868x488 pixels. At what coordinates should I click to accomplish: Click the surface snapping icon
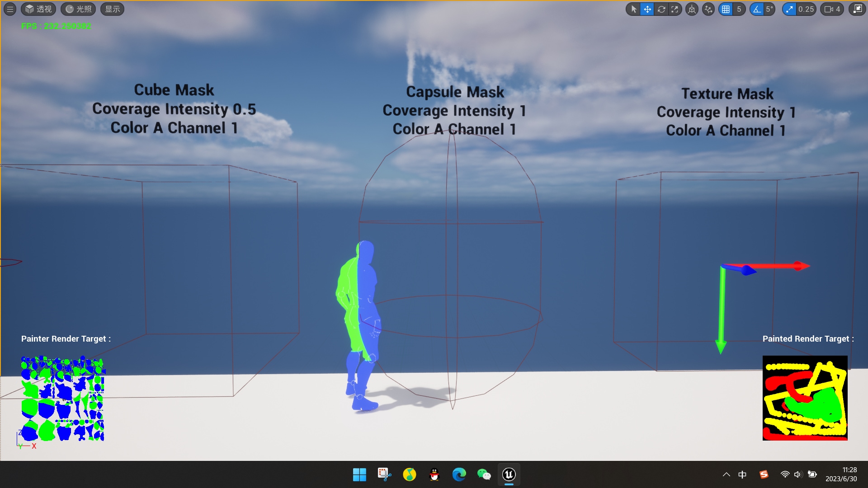(708, 9)
